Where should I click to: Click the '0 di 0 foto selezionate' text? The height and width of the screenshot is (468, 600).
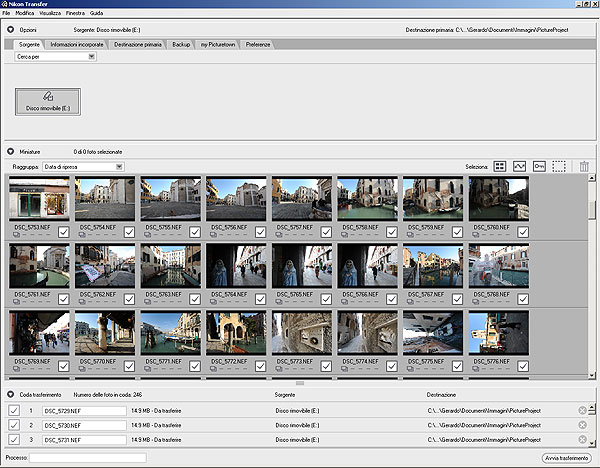pyautogui.click(x=98, y=152)
